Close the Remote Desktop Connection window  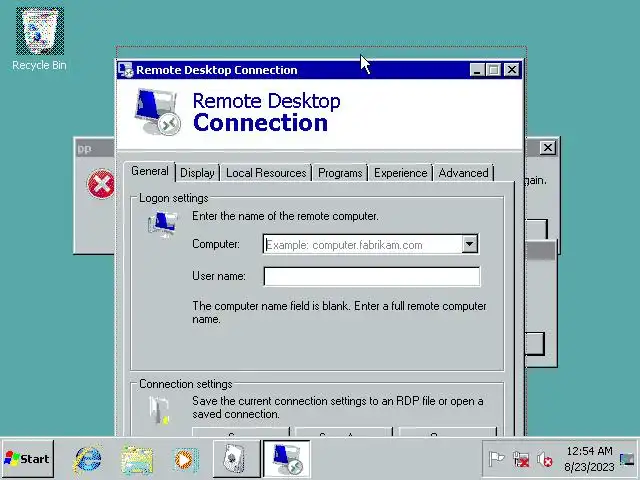click(x=512, y=70)
